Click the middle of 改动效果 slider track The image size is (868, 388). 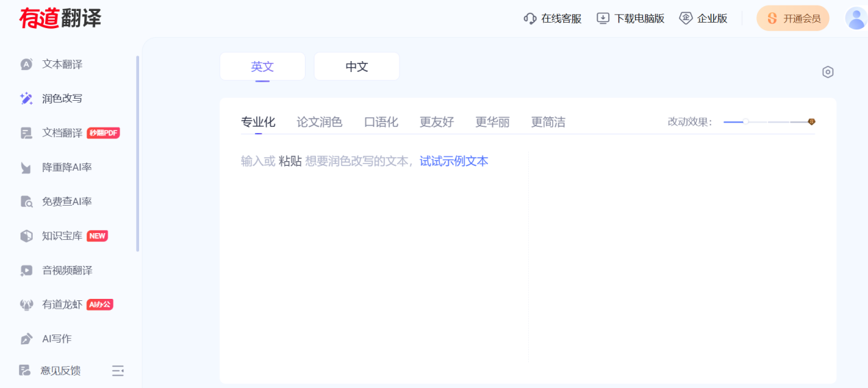pyautogui.click(x=768, y=122)
